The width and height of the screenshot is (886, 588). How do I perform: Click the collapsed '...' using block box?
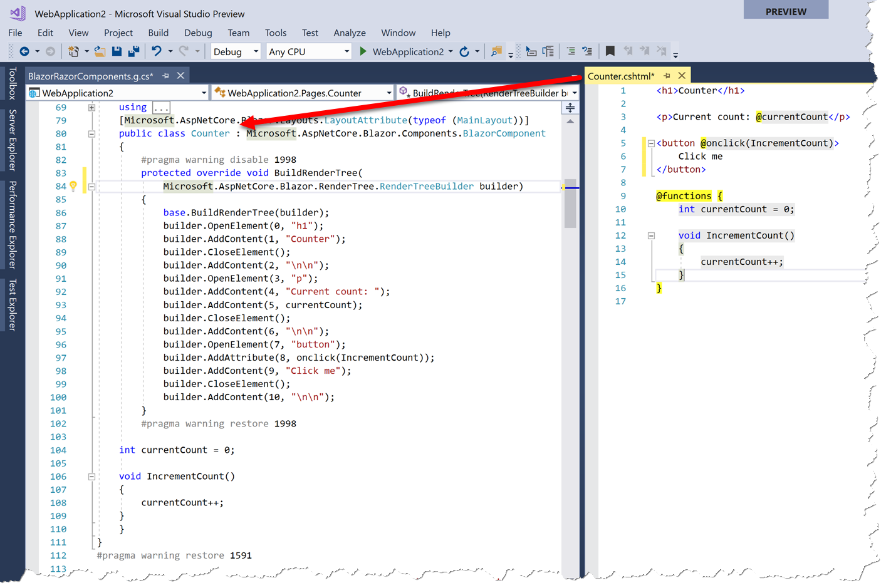pos(161,107)
